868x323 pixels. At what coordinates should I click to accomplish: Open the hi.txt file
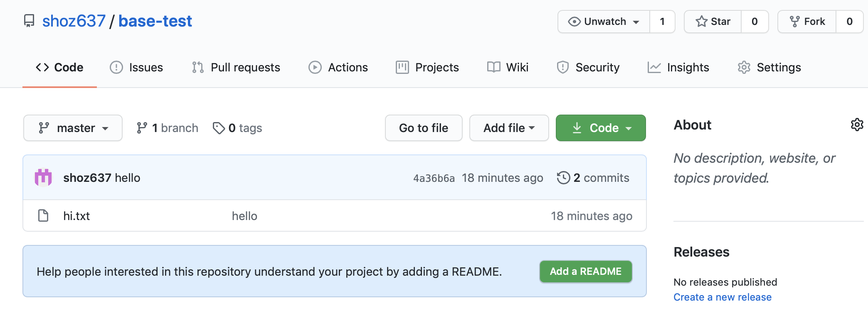76,216
